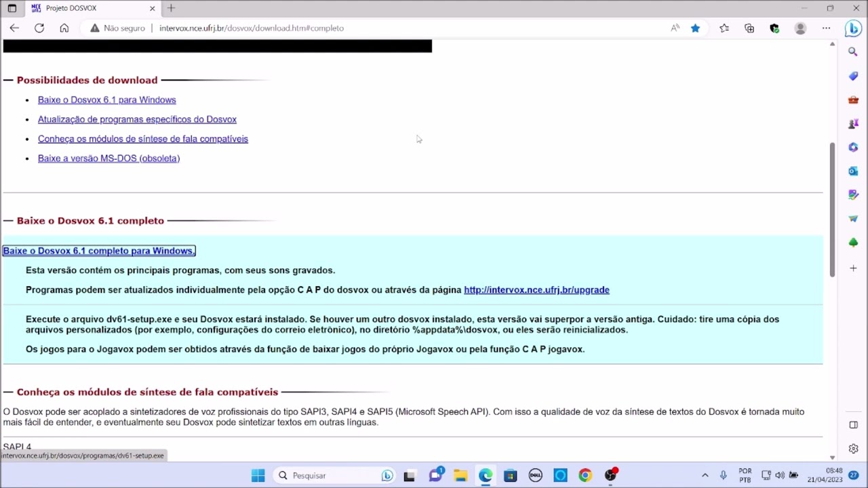Open the Bing chat sidebar button
868x488 pixels.
(x=853, y=28)
